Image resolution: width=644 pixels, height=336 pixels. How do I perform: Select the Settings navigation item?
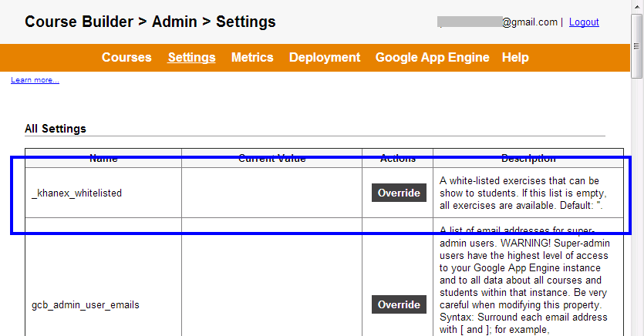[191, 58]
